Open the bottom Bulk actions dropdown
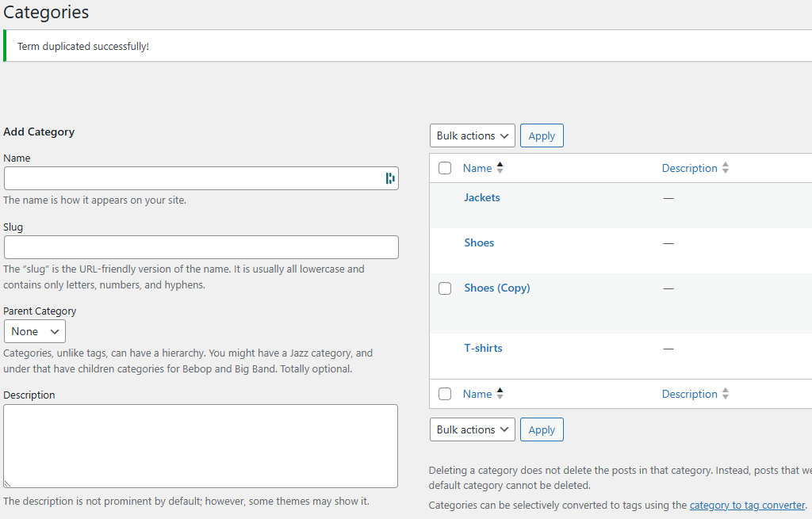This screenshot has width=812, height=519. [x=472, y=429]
